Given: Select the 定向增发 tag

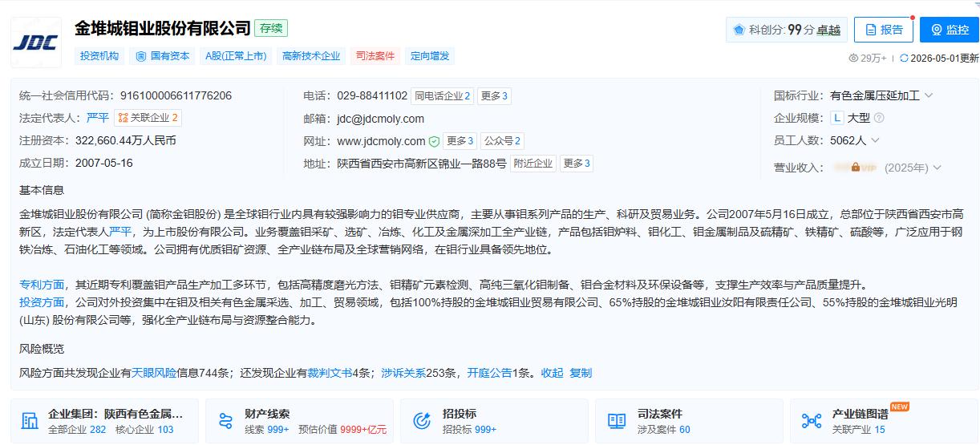Looking at the screenshot, I should tap(430, 56).
